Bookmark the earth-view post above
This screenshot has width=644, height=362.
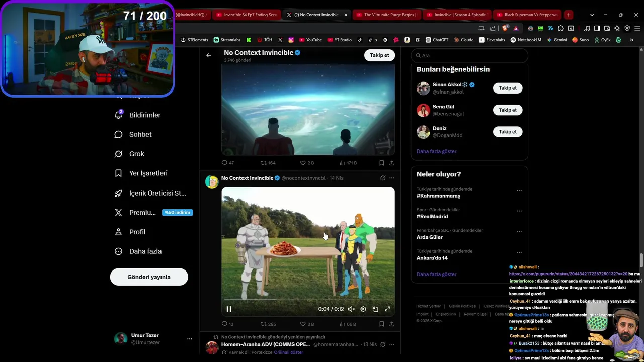381,163
